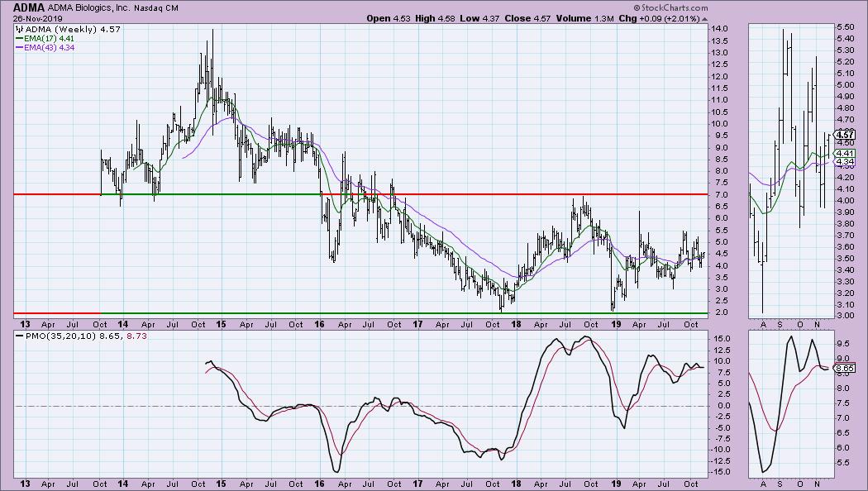Click the boxed 4.41 EMA value tag

(845, 153)
